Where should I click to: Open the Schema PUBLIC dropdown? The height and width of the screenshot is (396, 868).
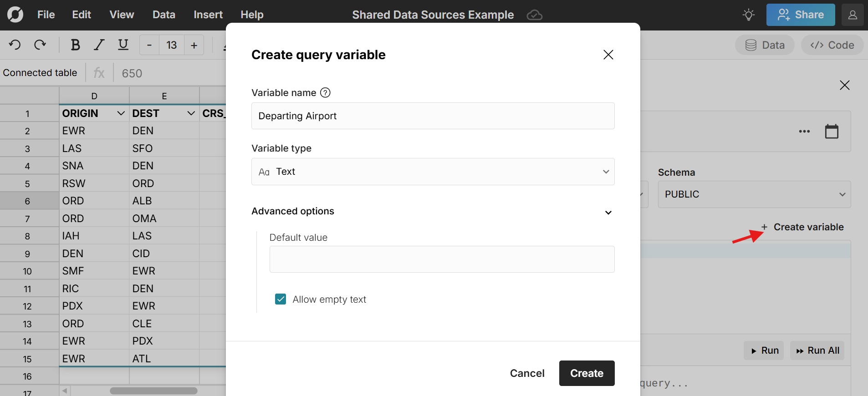pos(754,194)
